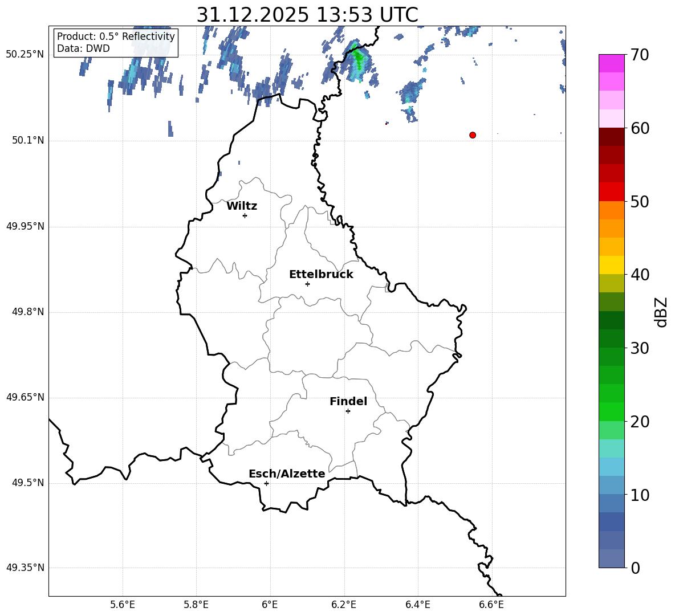Select the Ettelbruck station cross marker
This screenshot has height=616, width=675.
coord(307,284)
